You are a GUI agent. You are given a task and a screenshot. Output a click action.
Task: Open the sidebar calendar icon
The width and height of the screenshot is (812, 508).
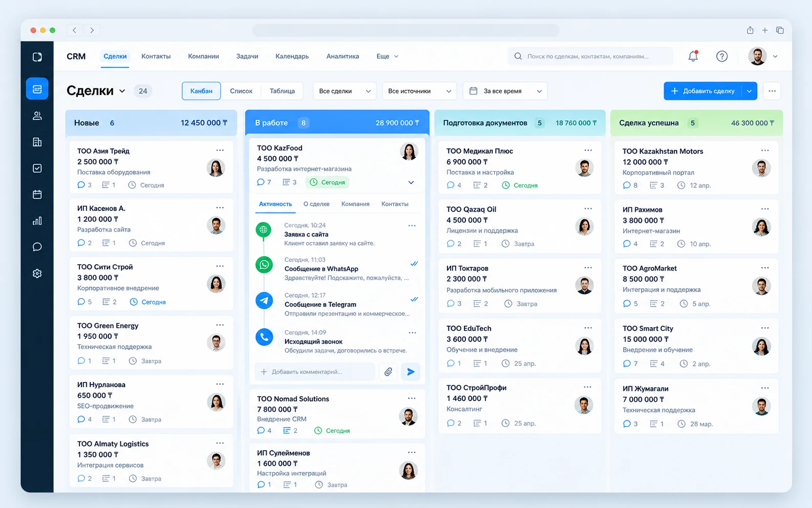coord(37,195)
